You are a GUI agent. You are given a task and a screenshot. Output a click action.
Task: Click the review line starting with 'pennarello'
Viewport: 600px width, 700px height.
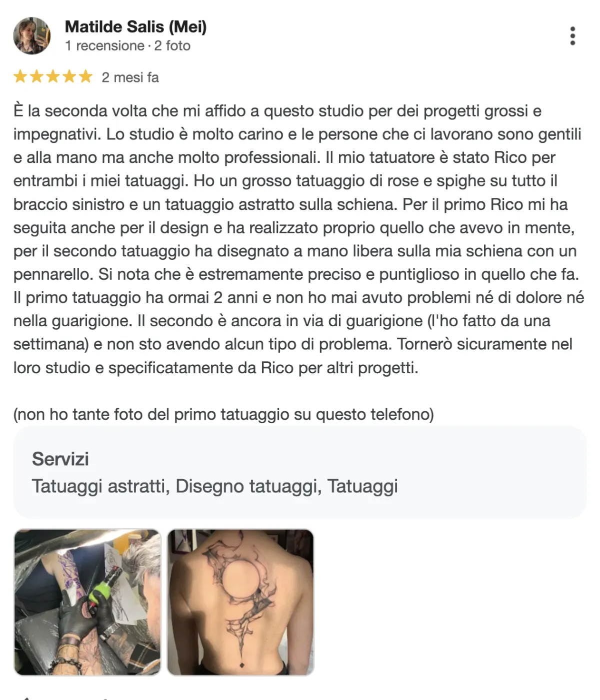click(296, 274)
